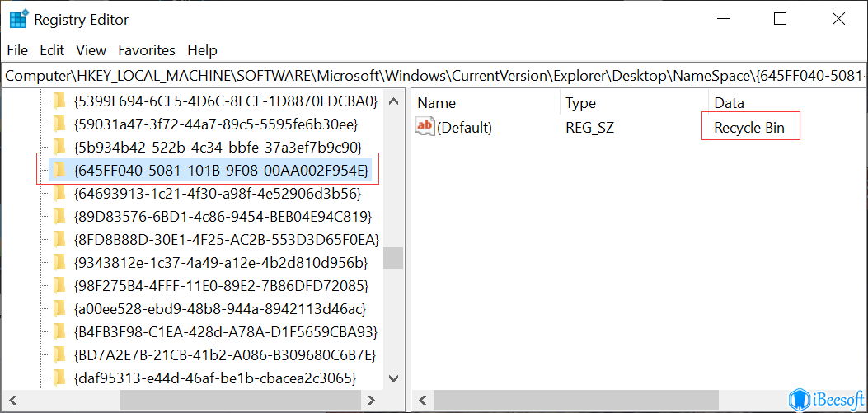Select key {BD7A2E7B-21CB-41b2-A086-B309680C6B7E}

pos(224,354)
